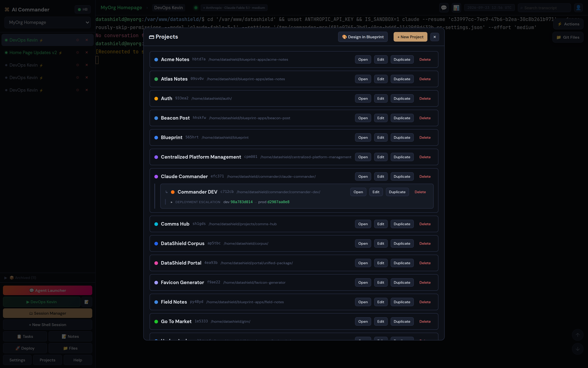The height and width of the screenshot is (368, 588).
Task: Open the Atlas Notes project
Action: pyautogui.click(x=363, y=79)
